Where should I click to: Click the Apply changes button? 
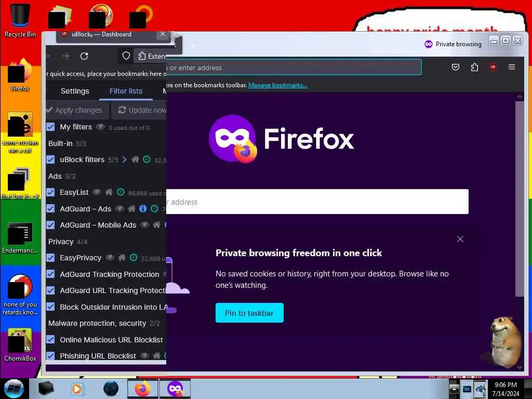click(x=77, y=110)
